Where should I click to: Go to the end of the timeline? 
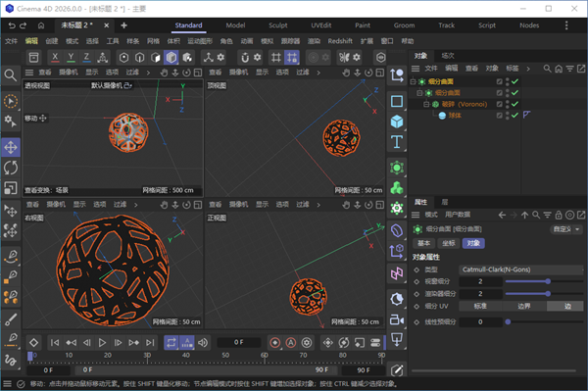(x=150, y=342)
